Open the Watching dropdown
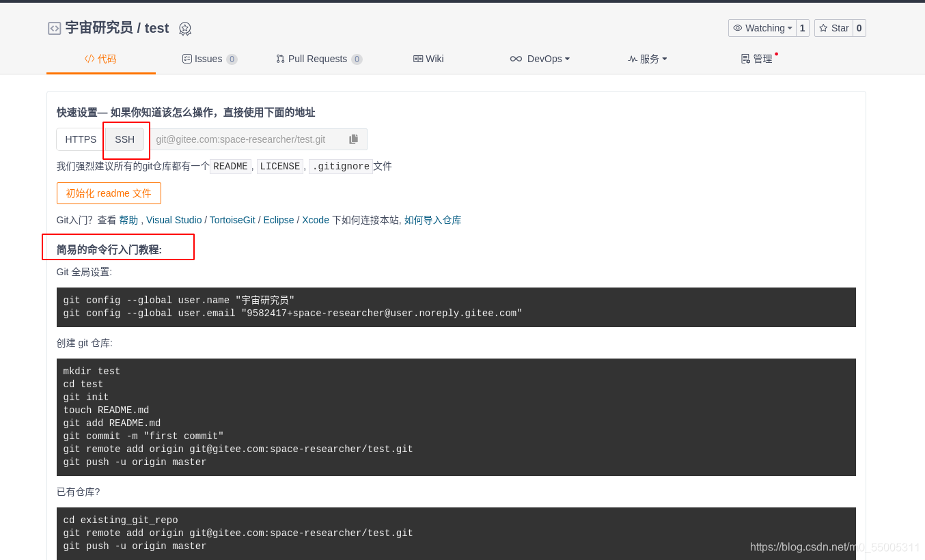Screen dimensions: 925x560 [x=762, y=28]
